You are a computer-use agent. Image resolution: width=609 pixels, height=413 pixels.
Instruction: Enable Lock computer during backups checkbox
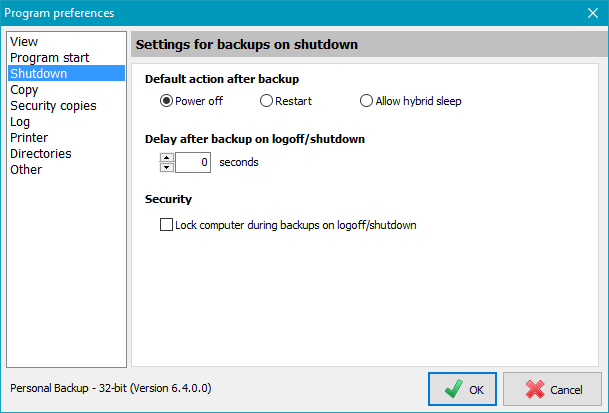(166, 225)
